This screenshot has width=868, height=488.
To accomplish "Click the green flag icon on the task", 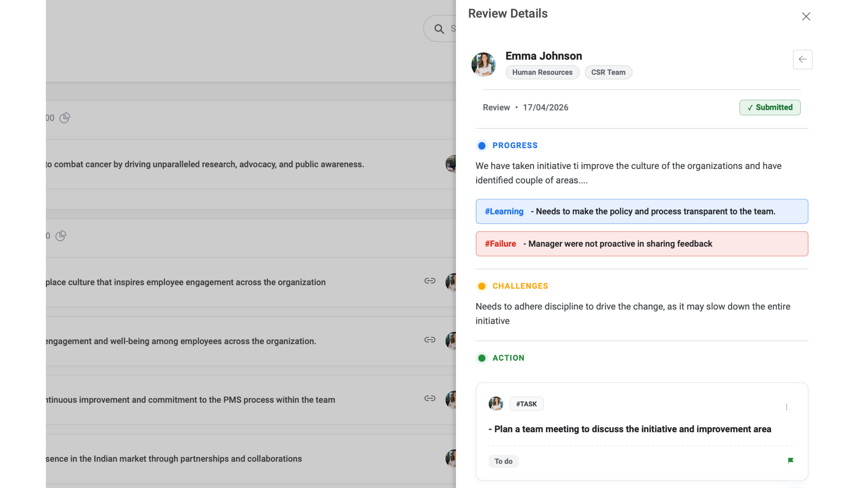I will [x=790, y=461].
